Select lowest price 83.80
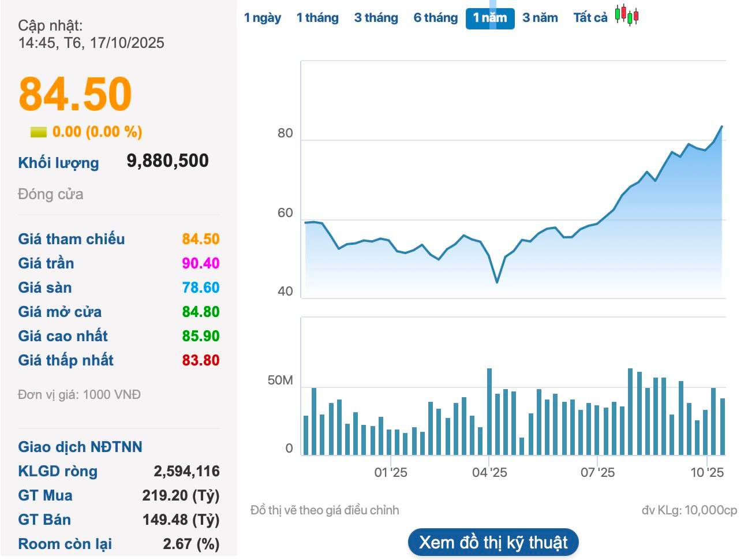748x560 pixels. point(201,360)
